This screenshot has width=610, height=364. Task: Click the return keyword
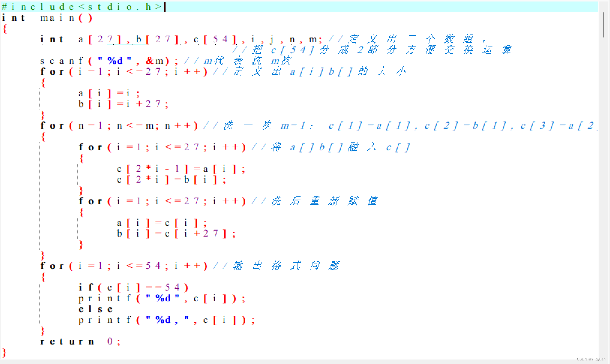tap(67, 342)
